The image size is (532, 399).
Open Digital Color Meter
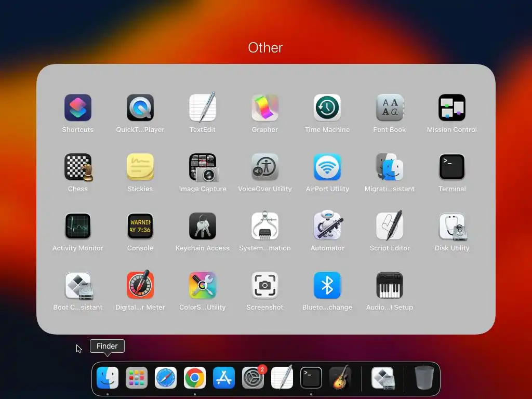coord(140,285)
